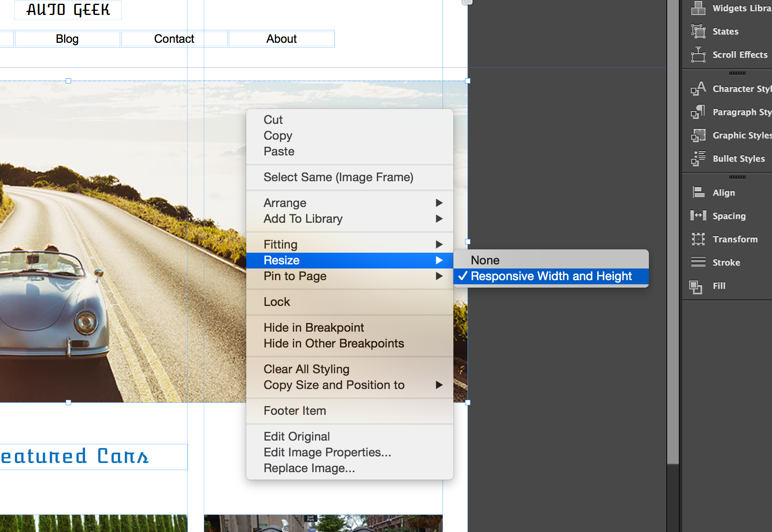Viewport: 772px width, 532px height.
Task: Choose Paste from the context menu
Action: coord(349,151)
